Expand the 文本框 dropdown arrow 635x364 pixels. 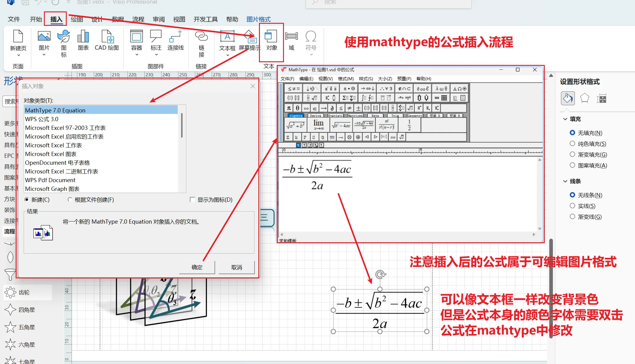227,55
